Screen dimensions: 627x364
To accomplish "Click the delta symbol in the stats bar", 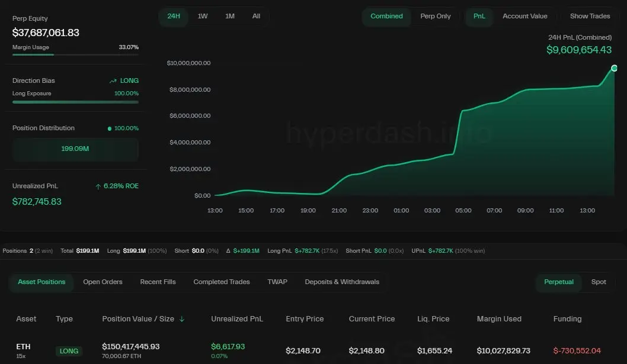I will click(228, 251).
